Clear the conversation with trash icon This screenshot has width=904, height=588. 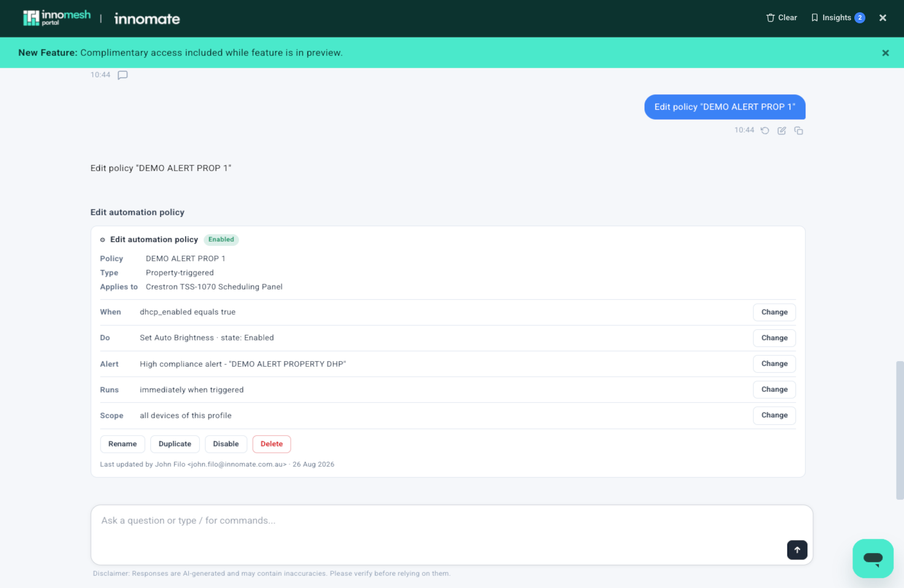tap(781, 18)
